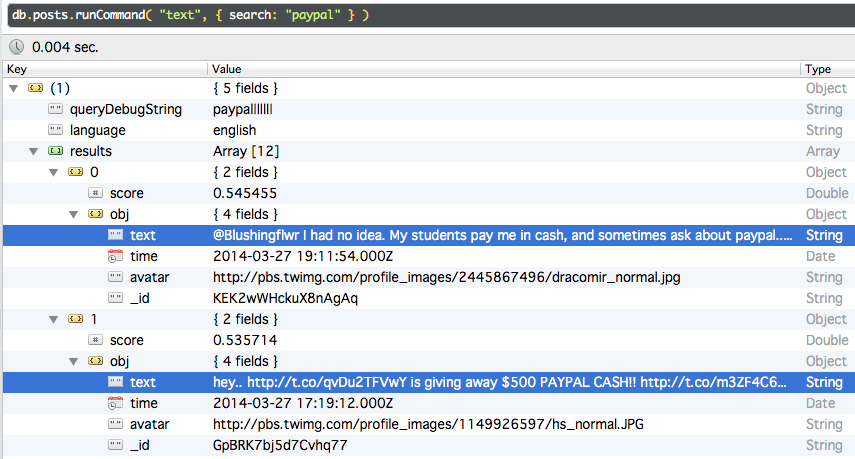Select the PAYPAL CASH tweet text value
Image resolution: width=855 pixels, height=459 pixels.
tap(499, 382)
